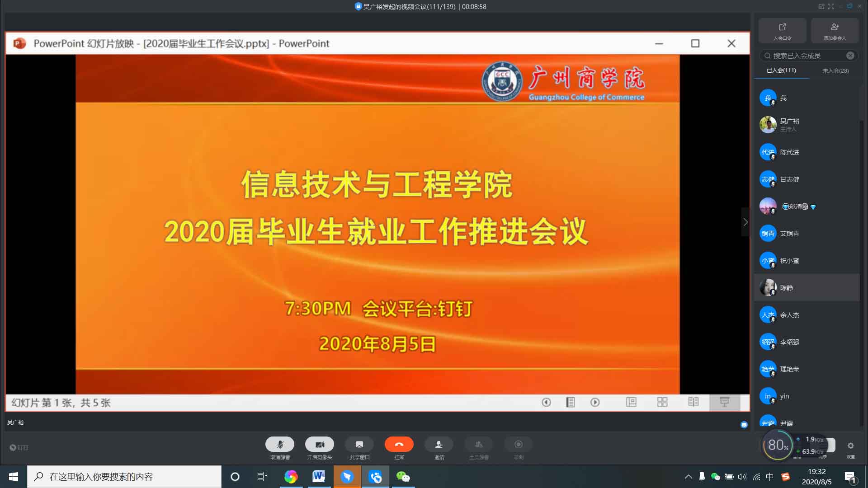Click the slideshow view icon in status bar
Viewport: 868px width, 488px height.
(x=724, y=402)
